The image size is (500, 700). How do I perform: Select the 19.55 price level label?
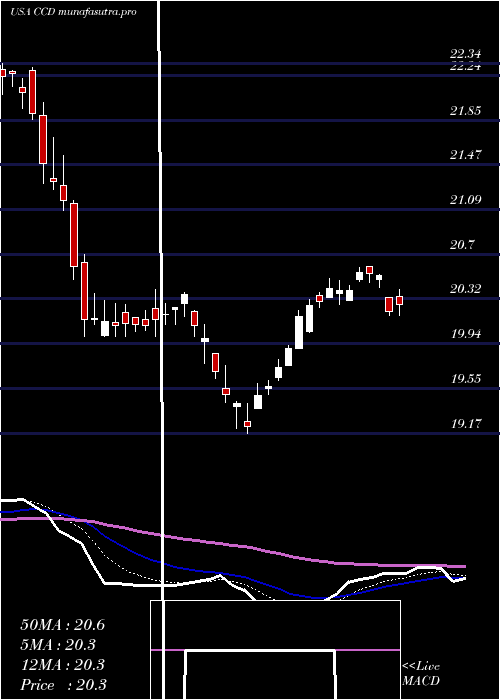coord(466,379)
